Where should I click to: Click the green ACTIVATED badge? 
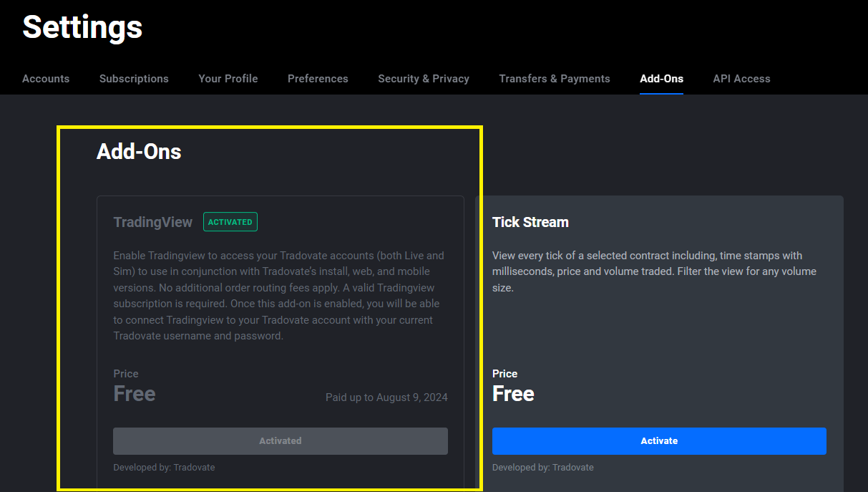(x=230, y=222)
